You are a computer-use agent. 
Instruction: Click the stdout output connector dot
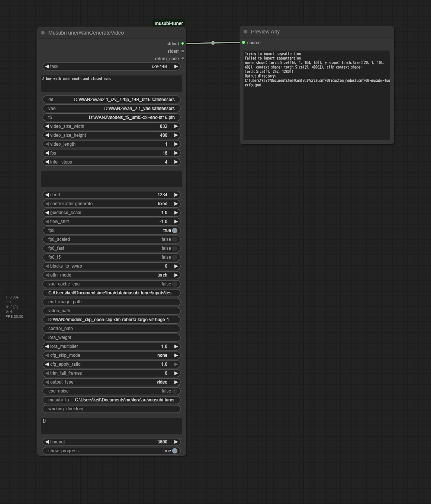coord(183,44)
